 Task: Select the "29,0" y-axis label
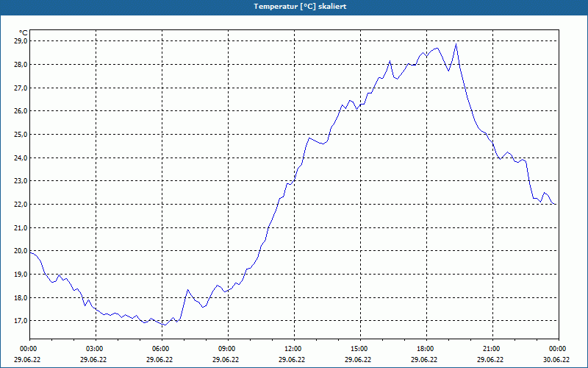click(x=21, y=41)
